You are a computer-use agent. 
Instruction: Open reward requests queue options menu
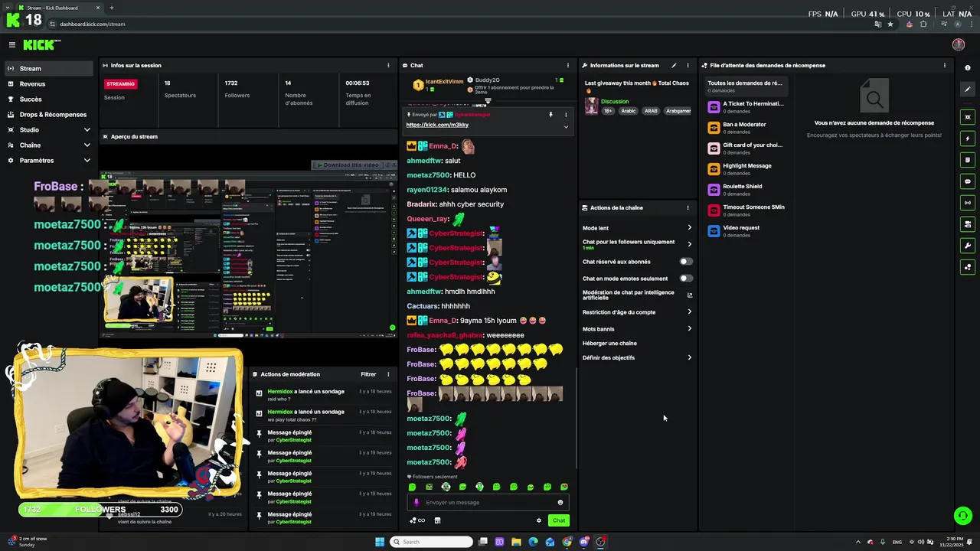[x=944, y=65]
